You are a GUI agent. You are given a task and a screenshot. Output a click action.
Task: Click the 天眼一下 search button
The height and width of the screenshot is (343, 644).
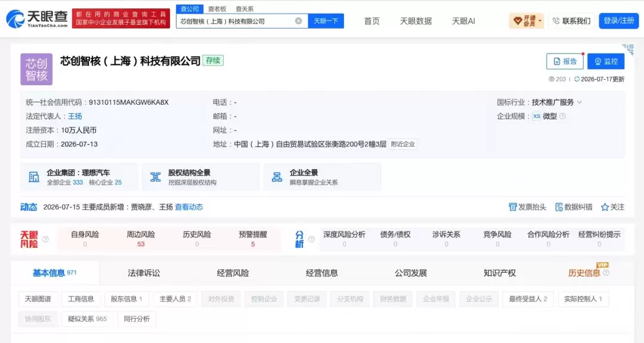pos(326,21)
